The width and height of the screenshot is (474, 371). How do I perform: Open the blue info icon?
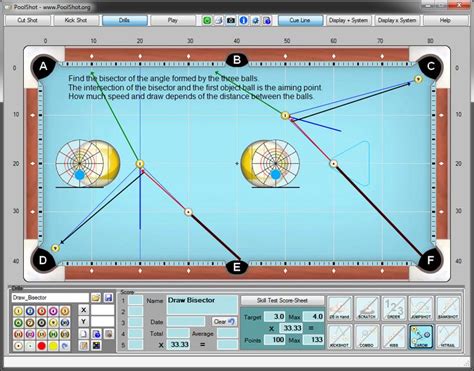(x=243, y=21)
